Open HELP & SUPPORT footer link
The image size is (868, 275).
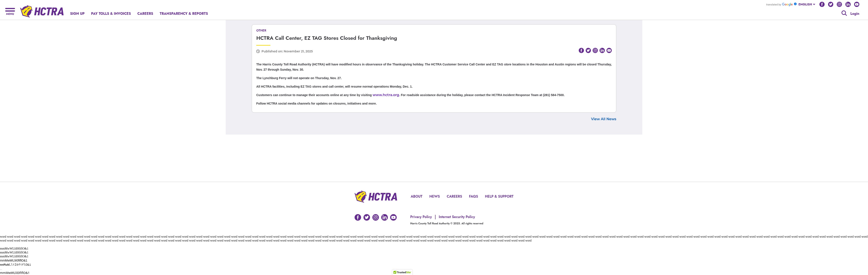499,196
